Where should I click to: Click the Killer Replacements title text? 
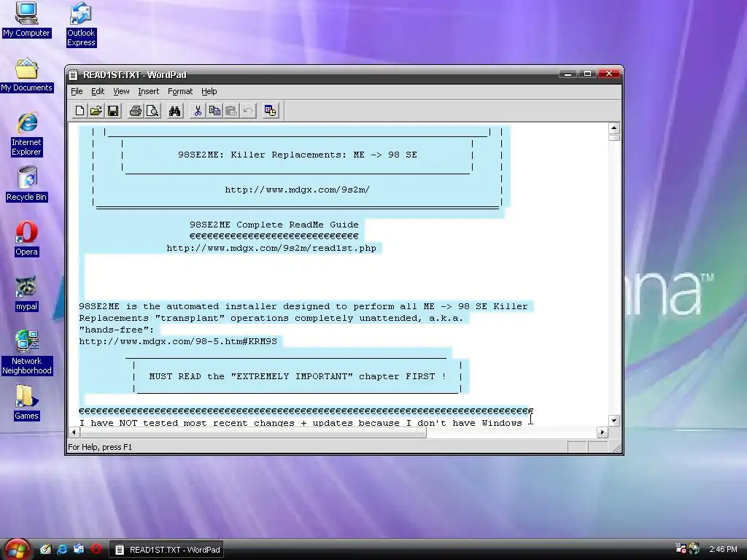coord(298,155)
